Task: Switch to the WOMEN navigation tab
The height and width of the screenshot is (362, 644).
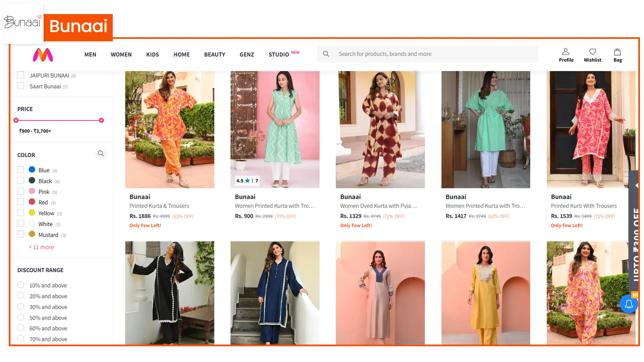Action: coord(121,54)
